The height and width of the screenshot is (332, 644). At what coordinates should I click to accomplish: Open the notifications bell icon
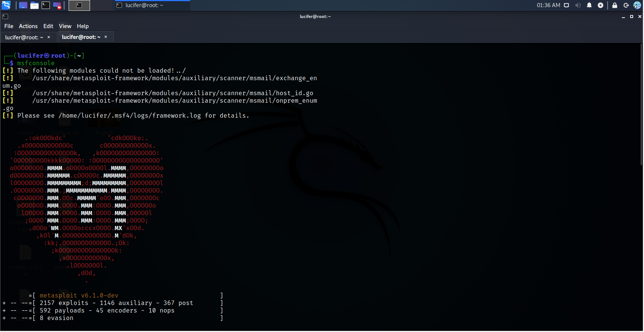[x=589, y=5]
